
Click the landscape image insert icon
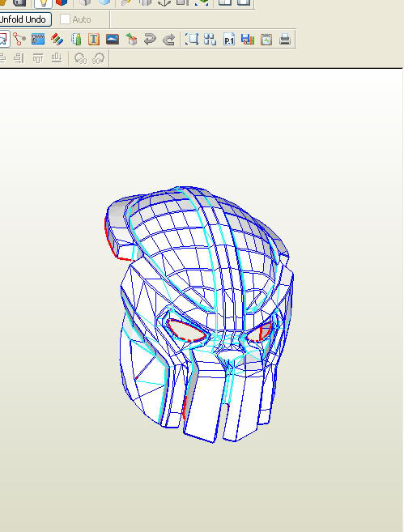tap(113, 39)
